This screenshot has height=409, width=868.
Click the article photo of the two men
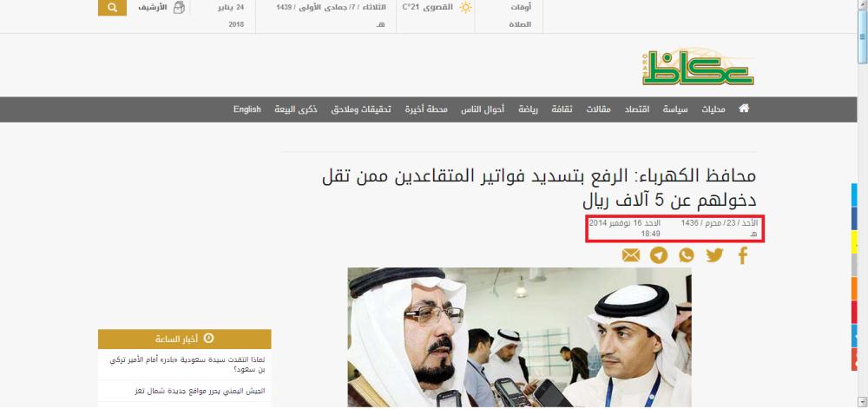tap(519, 338)
